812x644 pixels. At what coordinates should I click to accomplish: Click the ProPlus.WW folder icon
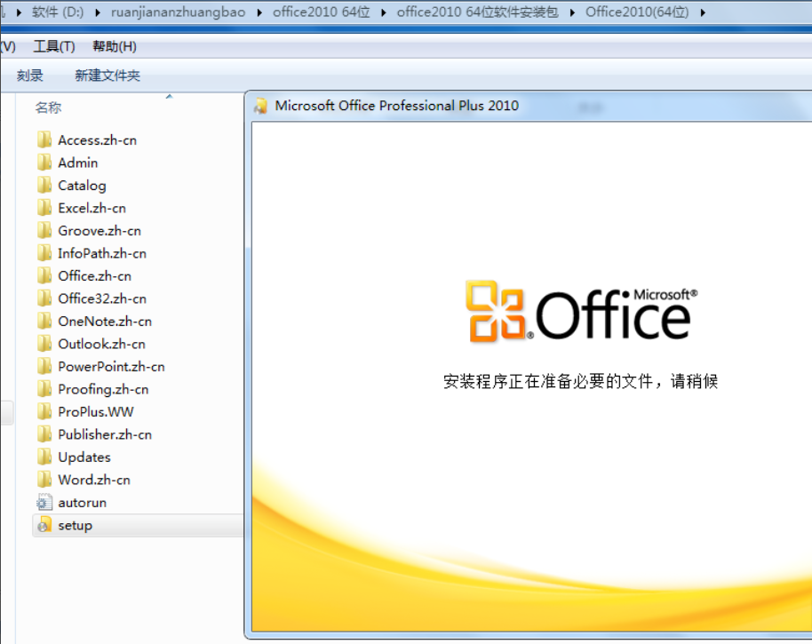pyautogui.click(x=44, y=411)
